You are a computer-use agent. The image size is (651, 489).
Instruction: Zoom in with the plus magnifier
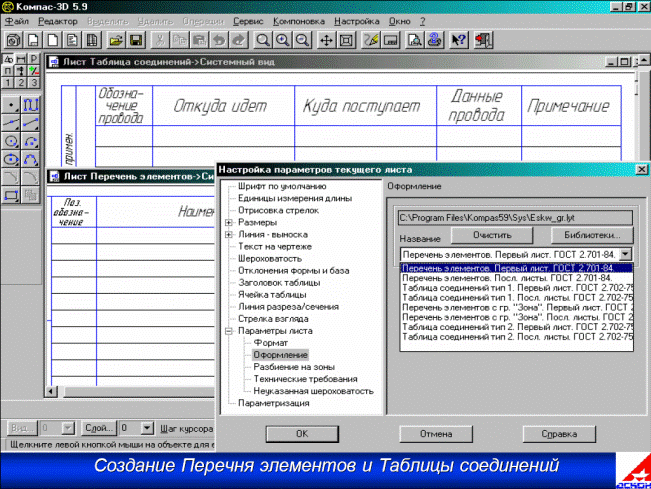tap(282, 40)
